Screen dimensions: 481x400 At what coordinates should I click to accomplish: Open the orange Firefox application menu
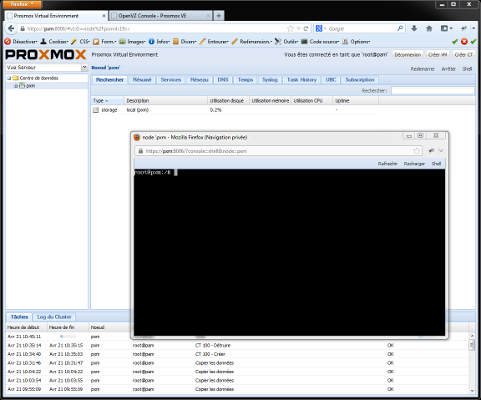click(22, 4)
